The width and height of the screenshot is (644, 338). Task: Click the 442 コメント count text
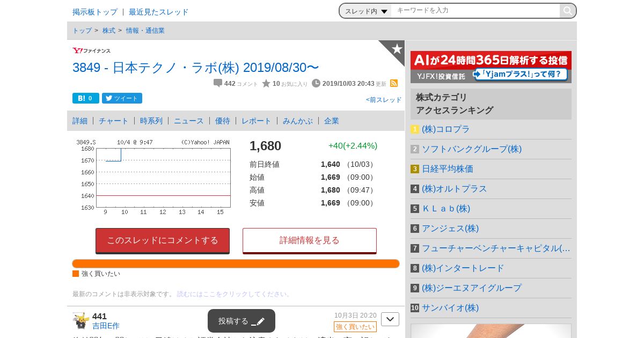(241, 84)
